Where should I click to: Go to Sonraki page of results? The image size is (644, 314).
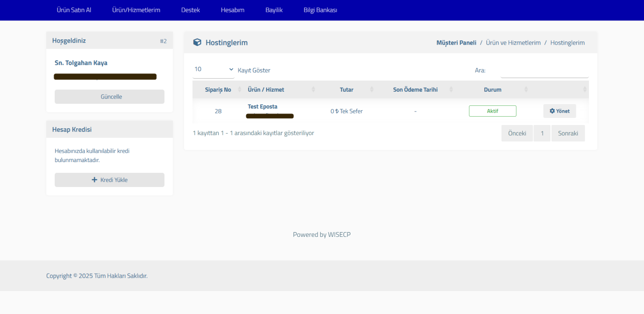(568, 133)
